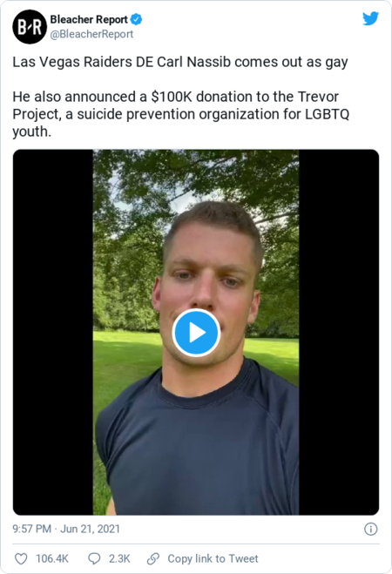Click the Trevor Project donation paragraph
Image resolution: width=392 pixels, height=574 pixels.
181,114
